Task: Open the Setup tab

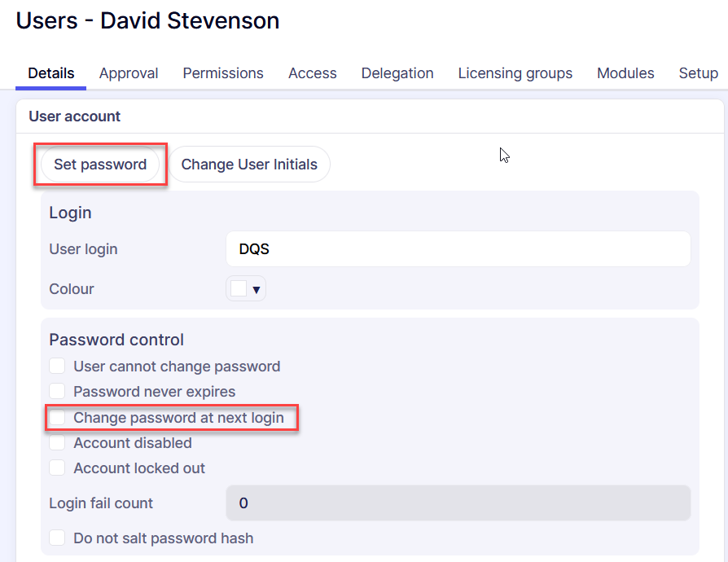Action: tap(698, 73)
